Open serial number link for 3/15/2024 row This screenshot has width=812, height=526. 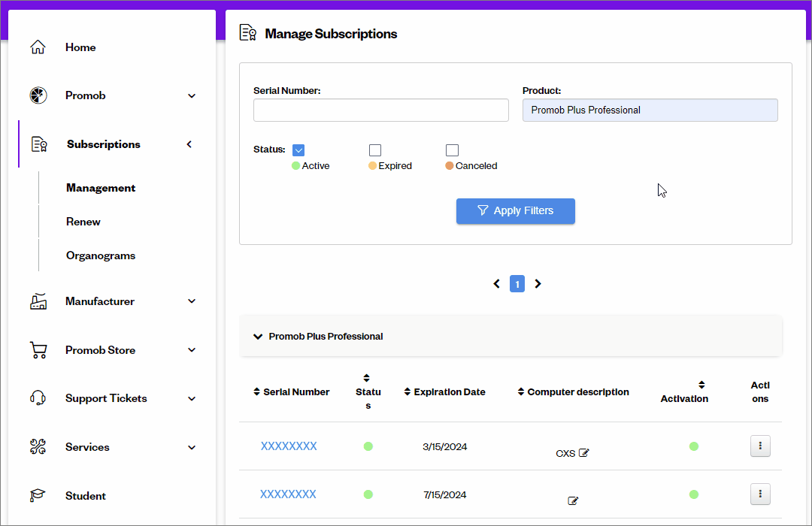(289, 446)
